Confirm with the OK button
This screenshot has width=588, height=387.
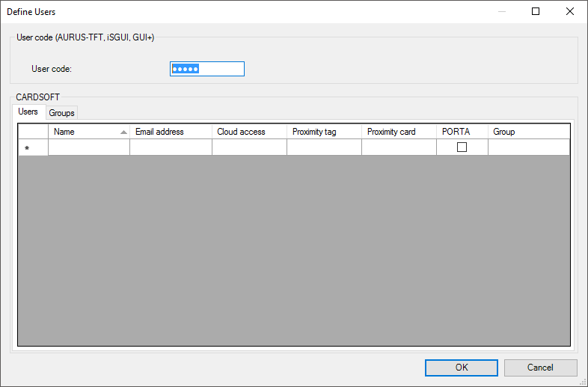pyautogui.click(x=462, y=368)
